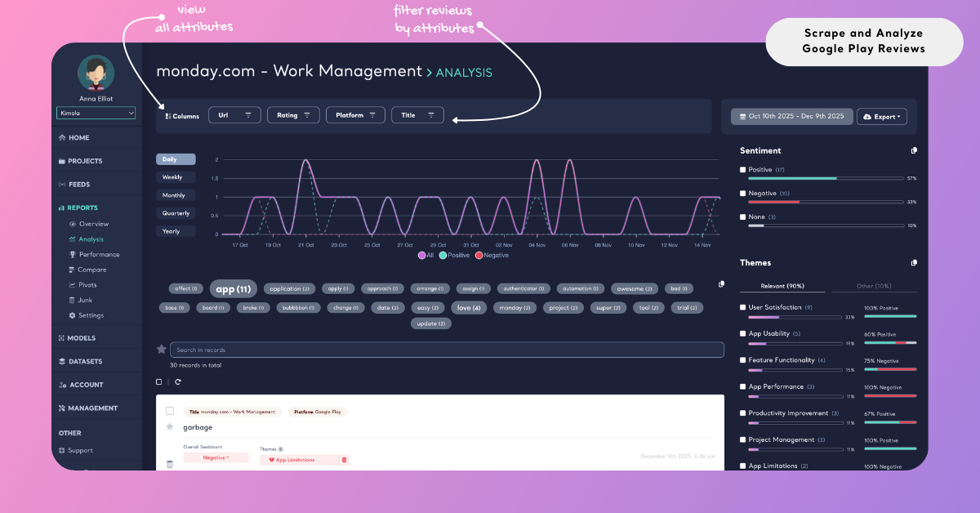Click the Datasets stack icon
980x513 pixels.
(62, 361)
